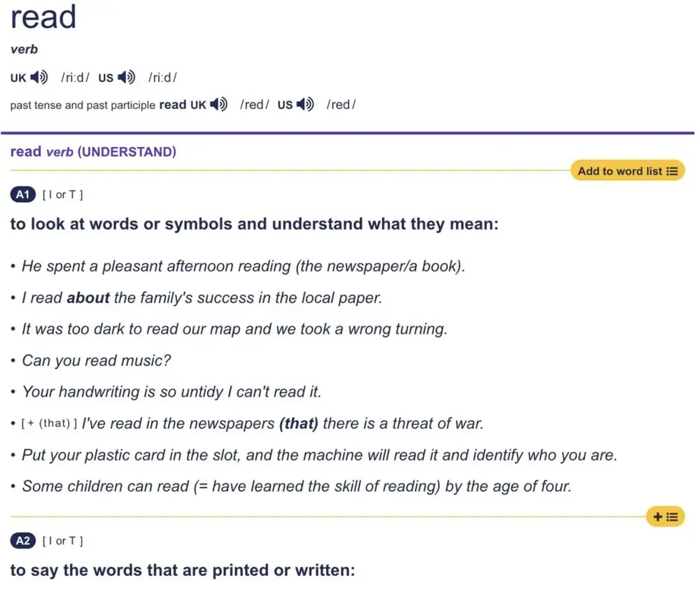The height and width of the screenshot is (592, 700).
Task: Click the bold word 'about' in example
Action: (88, 297)
